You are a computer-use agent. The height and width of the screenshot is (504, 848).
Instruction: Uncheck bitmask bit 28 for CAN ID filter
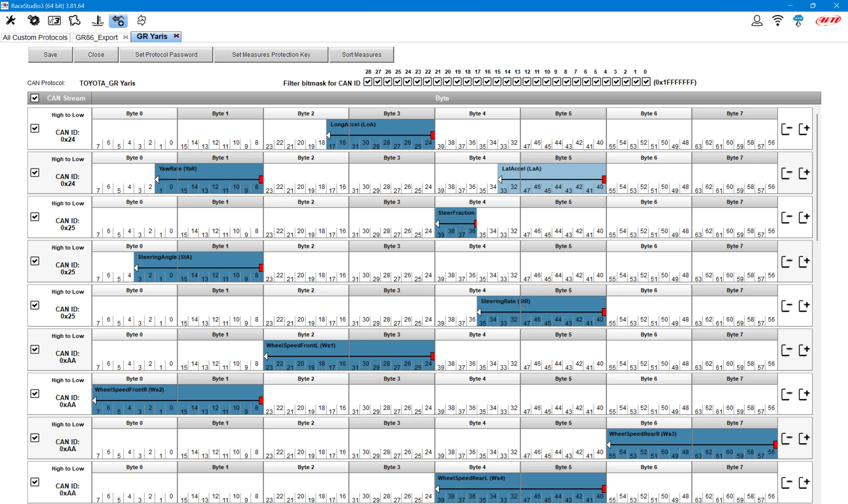pyautogui.click(x=368, y=82)
